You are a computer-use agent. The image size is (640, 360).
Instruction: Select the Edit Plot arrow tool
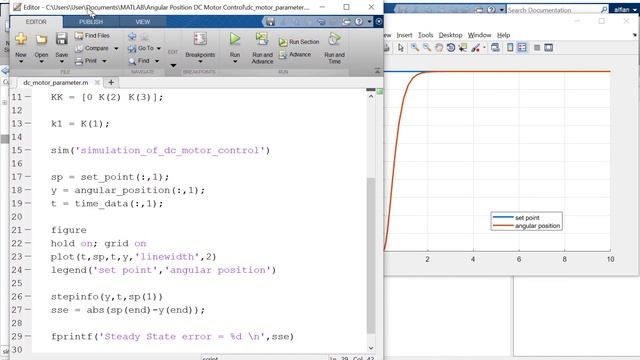point(400,48)
